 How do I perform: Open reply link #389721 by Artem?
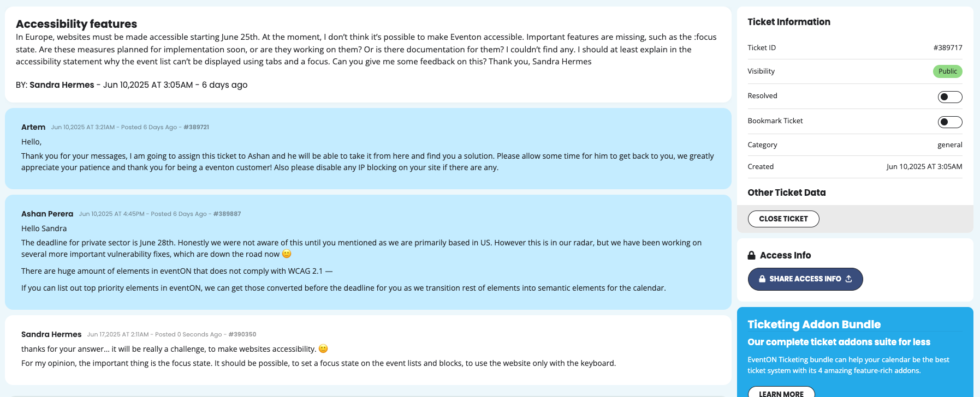pos(196,127)
